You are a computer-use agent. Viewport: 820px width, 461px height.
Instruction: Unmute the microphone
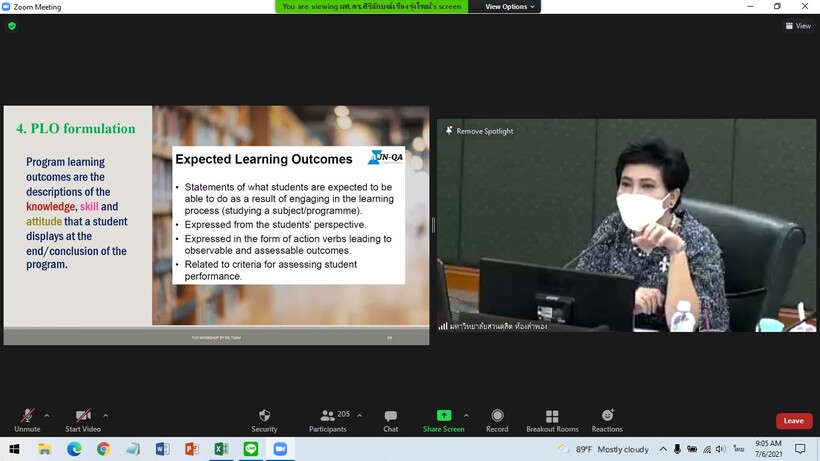(27, 419)
